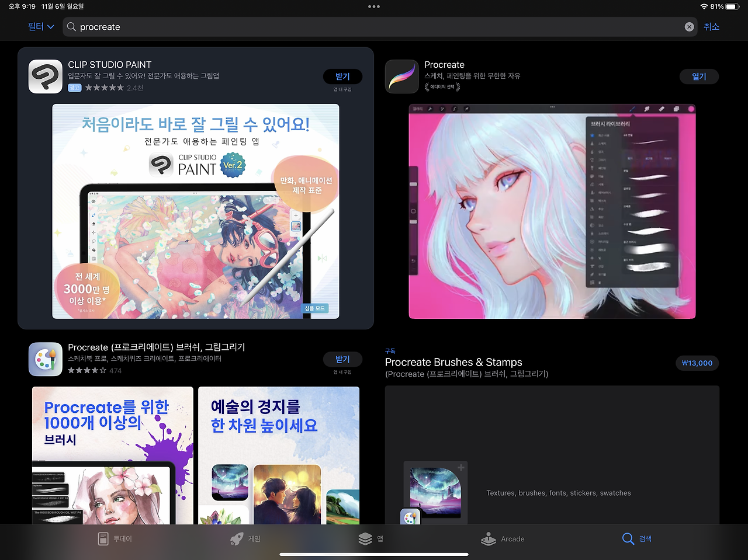Tap the three-dot multitasking control at top

point(374,6)
